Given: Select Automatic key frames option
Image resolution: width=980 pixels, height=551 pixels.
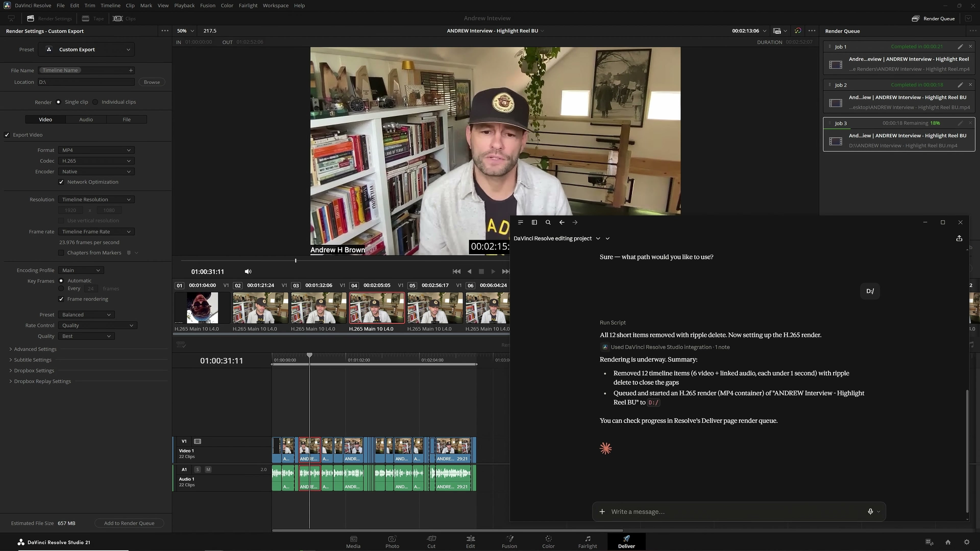Looking at the screenshot, I should coord(61,281).
